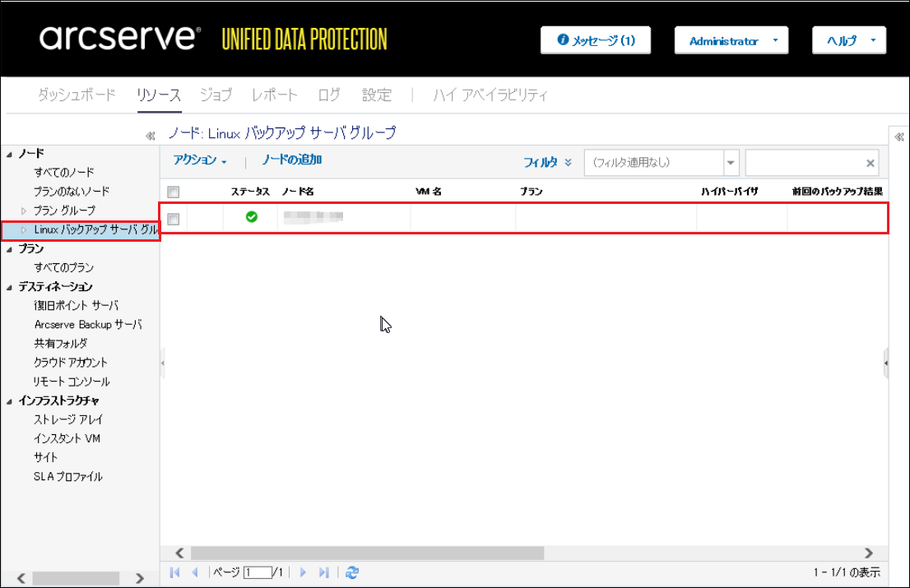Open the ヘルプ dropdown menu
The height and width of the screenshot is (588, 910).
click(x=849, y=40)
